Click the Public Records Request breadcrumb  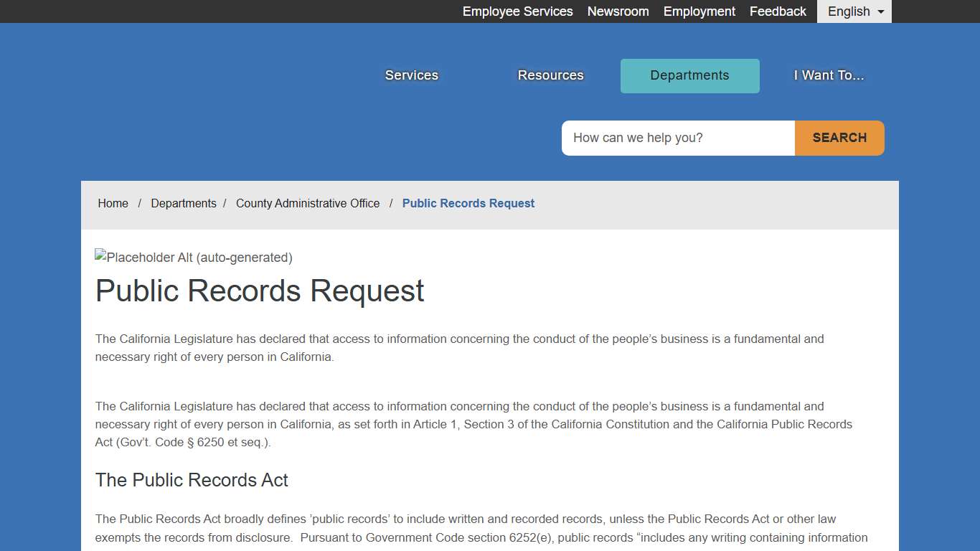coord(468,203)
